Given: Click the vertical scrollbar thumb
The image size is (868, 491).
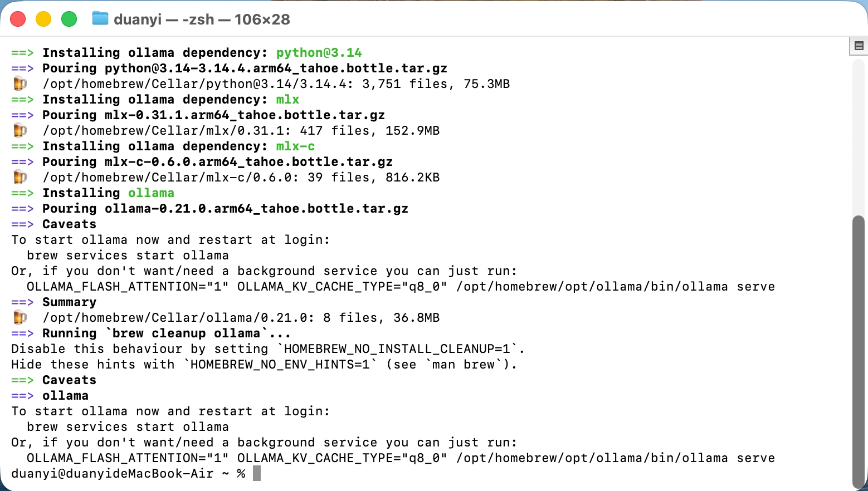Looking at the screenshot, I should pos(859,352).
